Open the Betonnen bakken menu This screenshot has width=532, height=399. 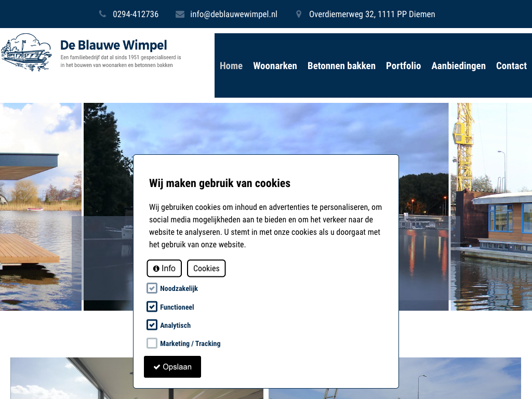341,65
